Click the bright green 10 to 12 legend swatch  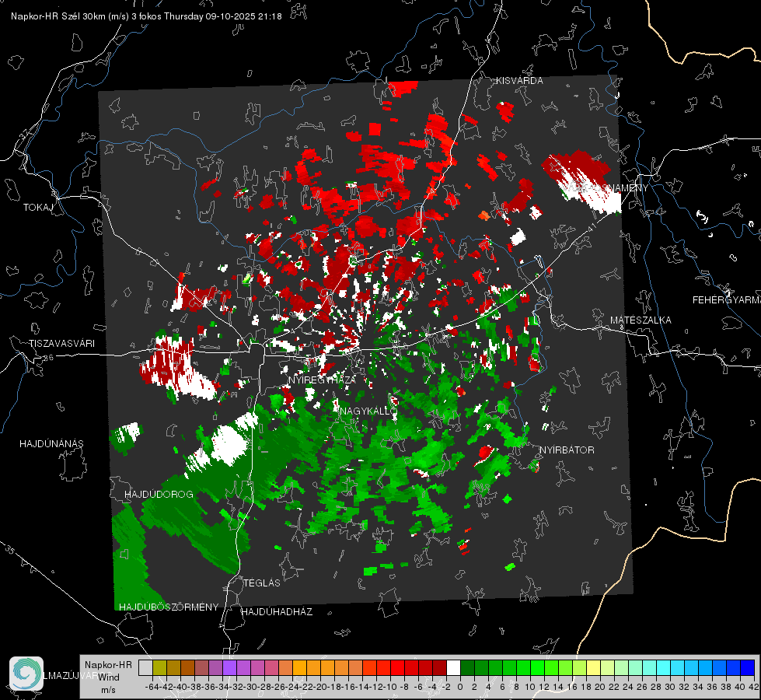(537, 668)
